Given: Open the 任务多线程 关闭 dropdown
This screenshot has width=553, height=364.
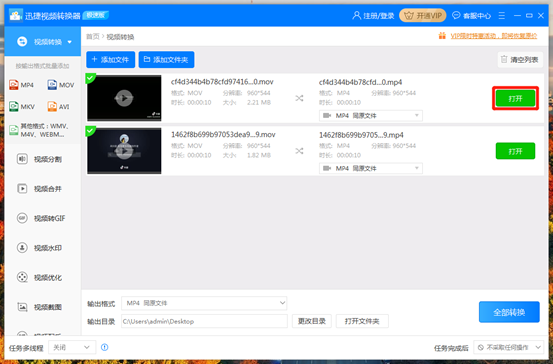Looking at the screenshot, I should (x=72, y=348).
